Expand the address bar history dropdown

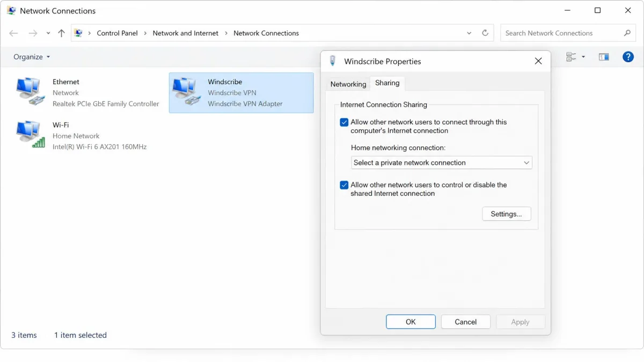pos(470,33)
